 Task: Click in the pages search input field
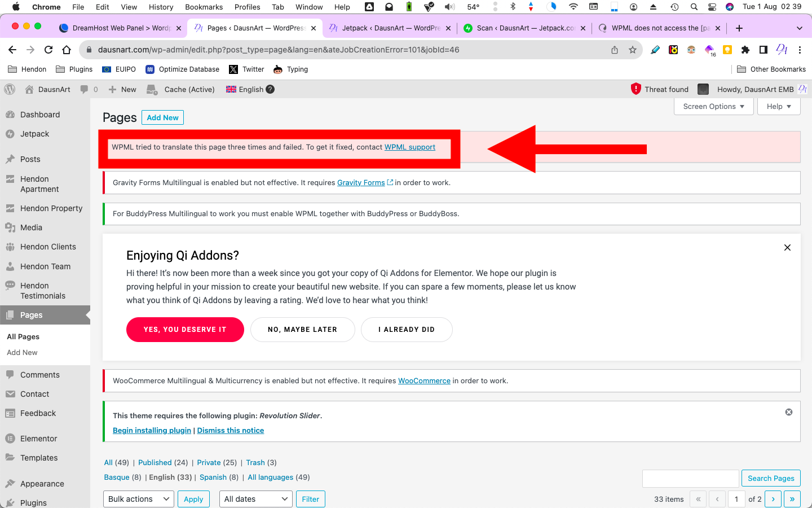tap(690, 478)
